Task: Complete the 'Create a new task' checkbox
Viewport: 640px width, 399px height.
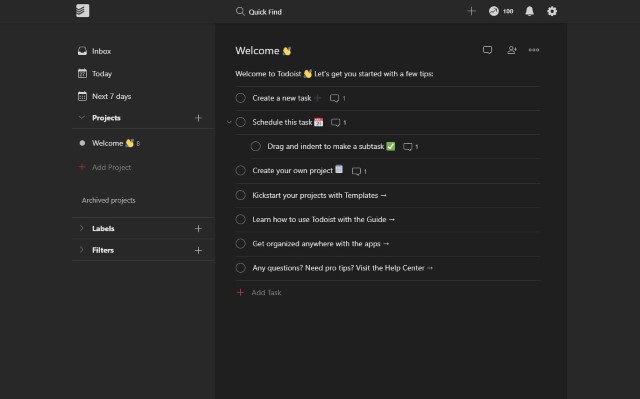Action: click(240, 98)
